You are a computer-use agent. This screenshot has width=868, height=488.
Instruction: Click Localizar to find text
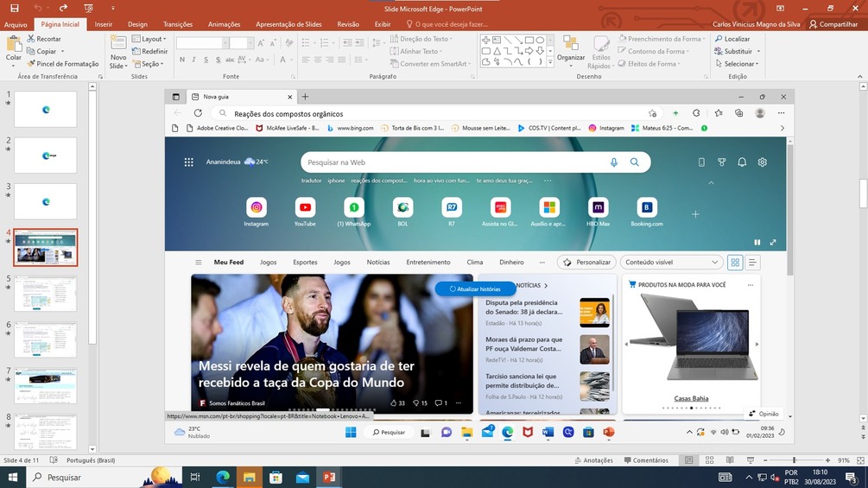(x=732, y=39)
